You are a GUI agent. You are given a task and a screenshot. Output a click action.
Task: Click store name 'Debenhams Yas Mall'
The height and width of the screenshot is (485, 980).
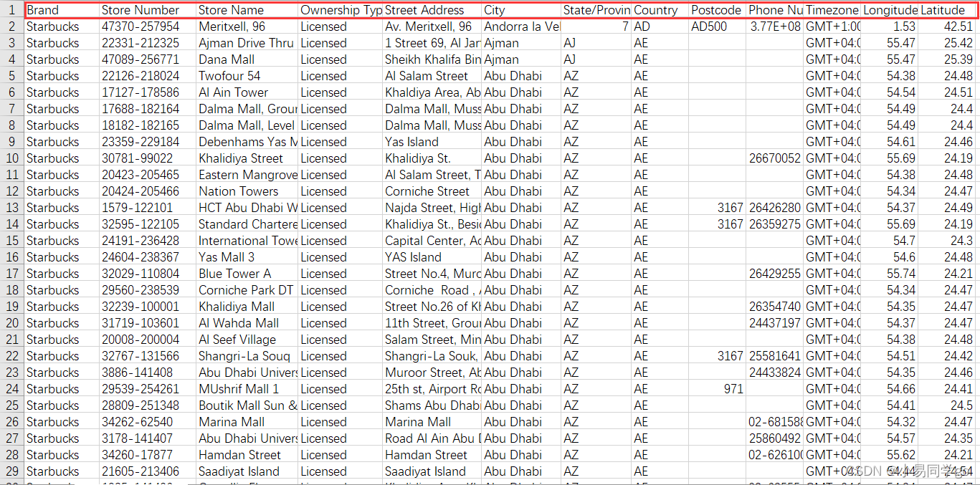click(x=247, y=142)
